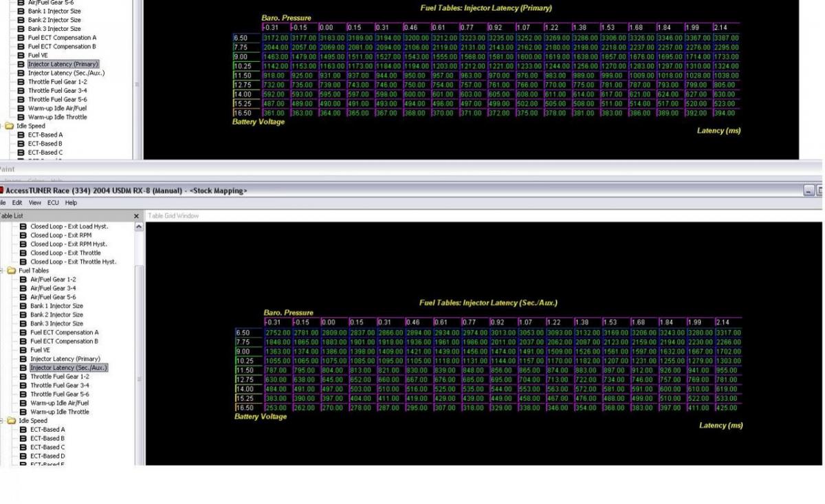
Task: Open Fuel ECT Compensation B in upper list
Action: click(x=62, y=47)
